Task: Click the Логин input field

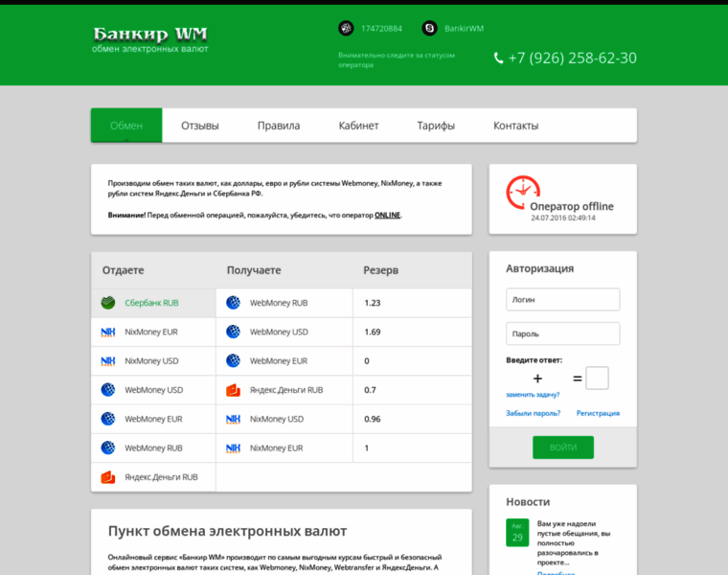Action: [562, 300]
